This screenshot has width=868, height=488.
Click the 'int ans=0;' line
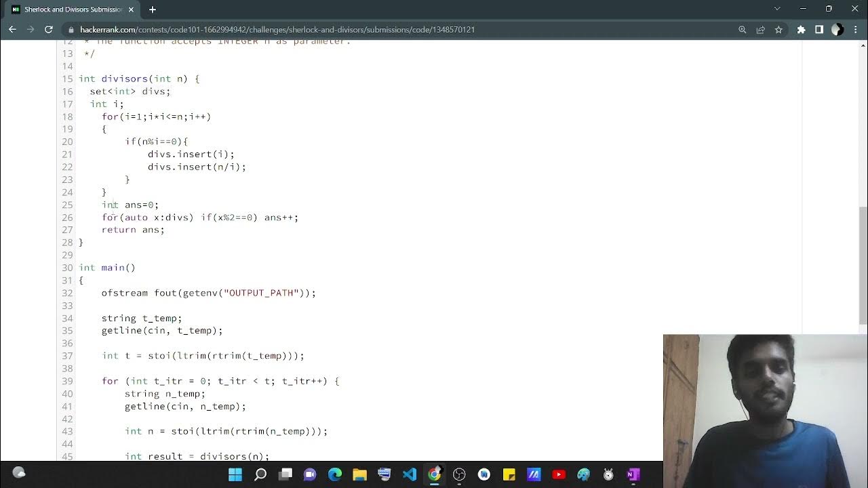point(130,205)
